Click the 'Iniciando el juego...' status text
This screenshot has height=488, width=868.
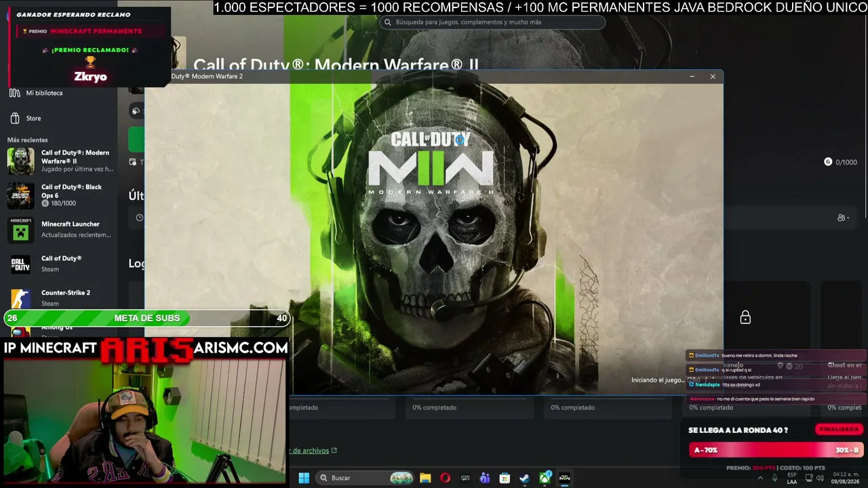(x=658, y=380)
